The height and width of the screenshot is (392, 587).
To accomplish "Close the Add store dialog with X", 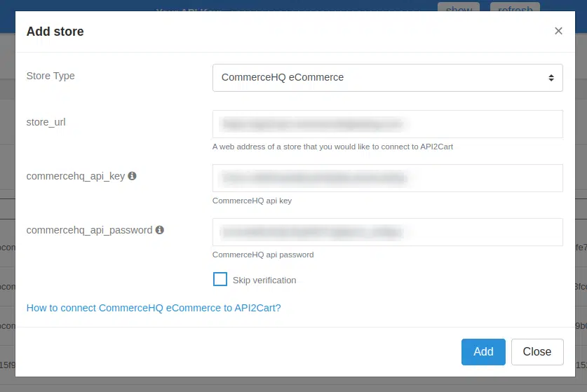I will point(558,31).
